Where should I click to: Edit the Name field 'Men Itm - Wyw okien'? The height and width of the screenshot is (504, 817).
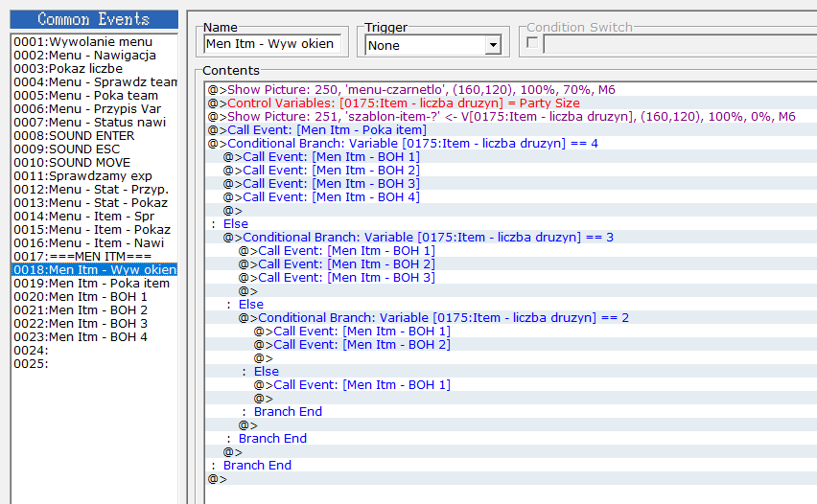pyautogui.click(x=272, y=44)
